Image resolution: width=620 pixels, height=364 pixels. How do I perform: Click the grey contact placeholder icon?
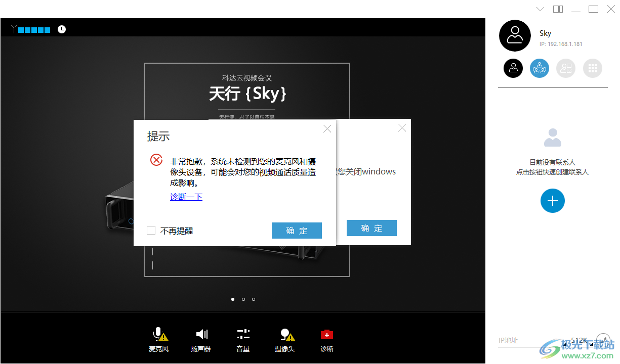point(553,138)
